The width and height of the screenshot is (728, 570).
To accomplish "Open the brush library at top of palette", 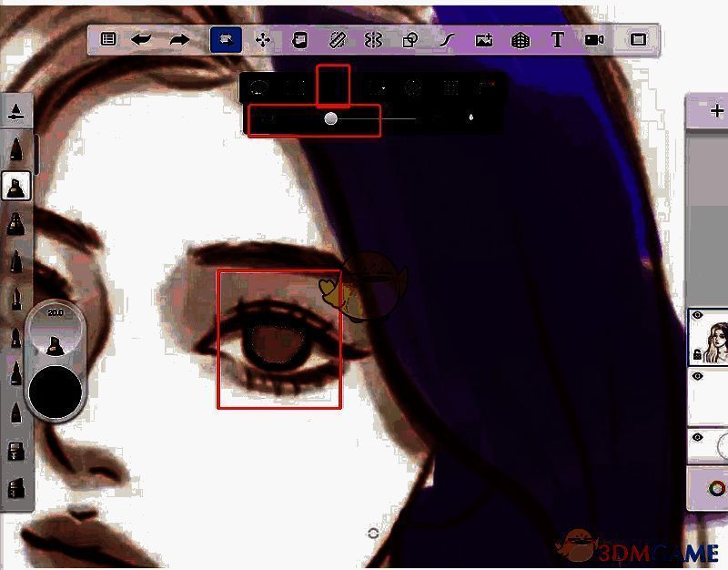I will tap(16, 111).
